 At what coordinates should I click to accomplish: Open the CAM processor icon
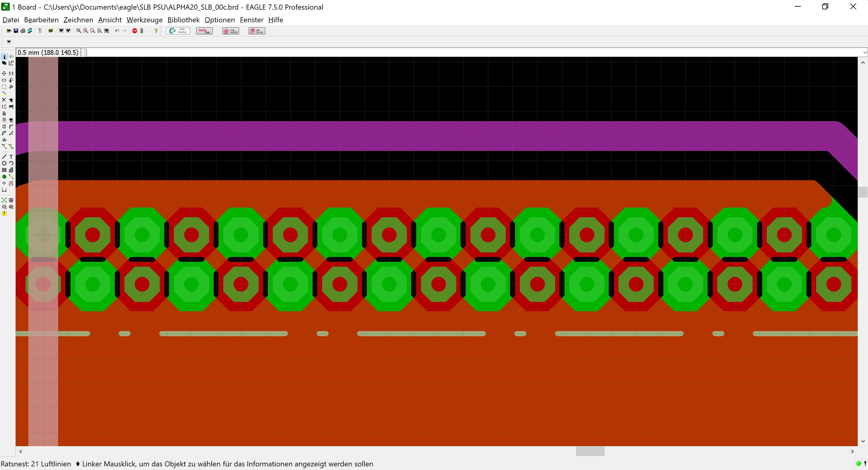(30, 31)
